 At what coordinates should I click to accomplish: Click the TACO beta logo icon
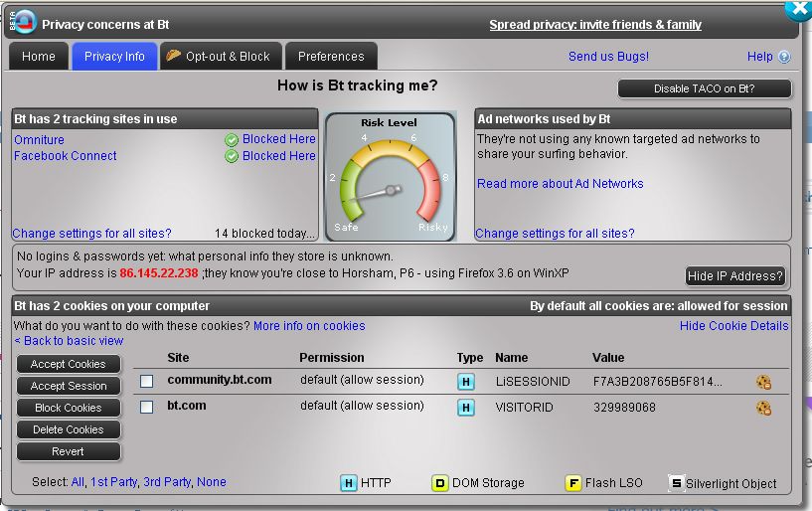pyautogui.click(x=22, y=21)
